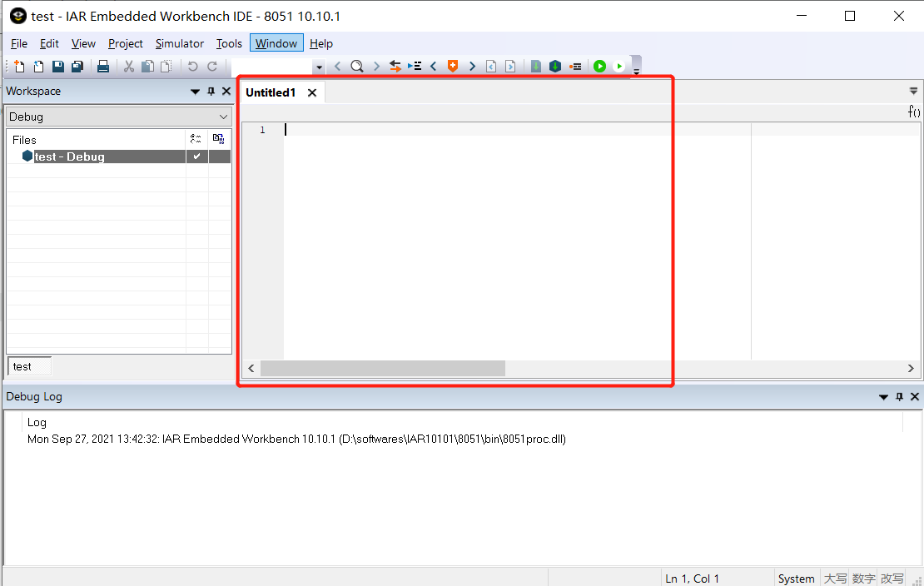The height and width of the screenshot is (586, 924).
Task: Pin the Debug Log panel
Action: (899, 397)
